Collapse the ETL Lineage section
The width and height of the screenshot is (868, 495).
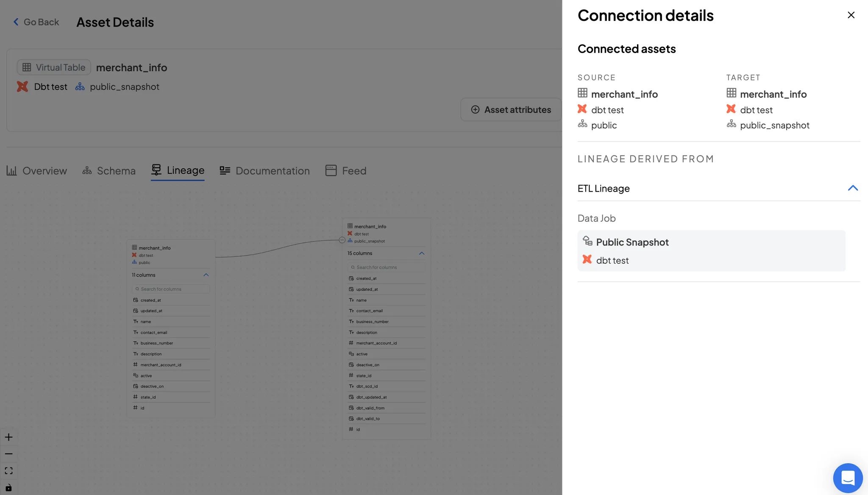pos(852,188)
